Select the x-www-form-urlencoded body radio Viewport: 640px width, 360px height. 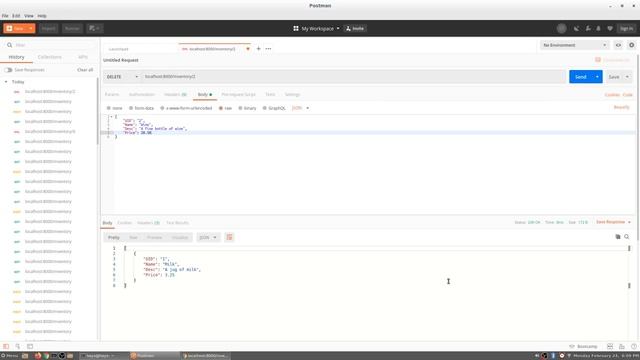coord(162,108)
